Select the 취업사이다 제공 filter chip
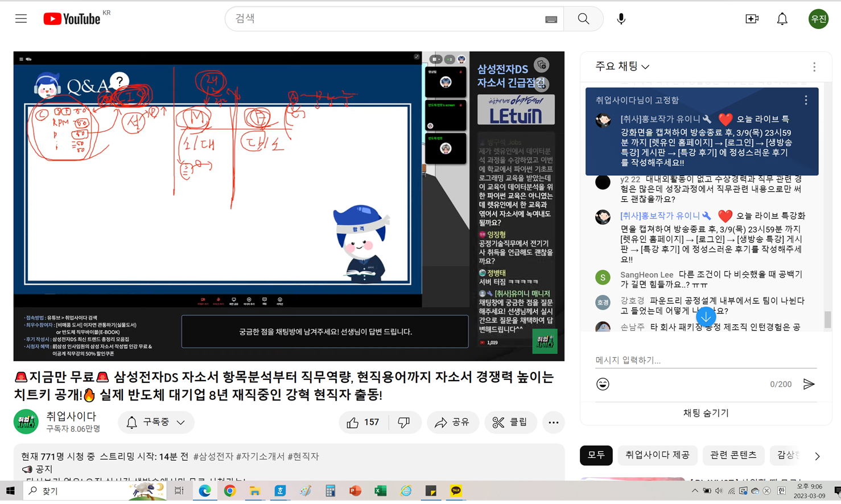 (657, 455)
